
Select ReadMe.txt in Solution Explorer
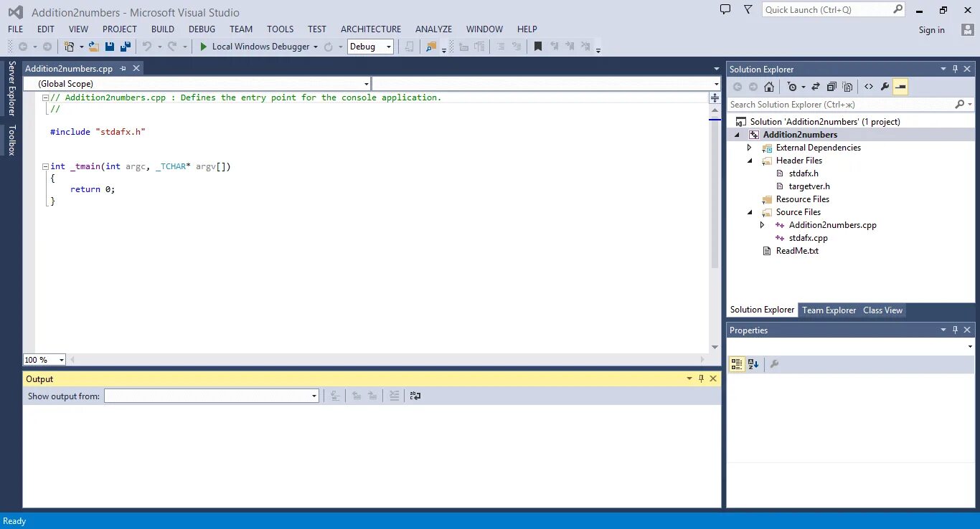[796, 251]
